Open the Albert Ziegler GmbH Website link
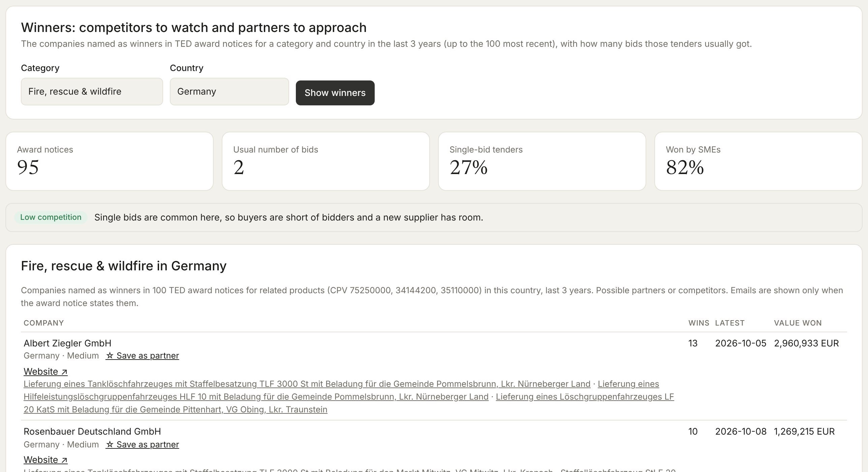 (x=45, y=372)
